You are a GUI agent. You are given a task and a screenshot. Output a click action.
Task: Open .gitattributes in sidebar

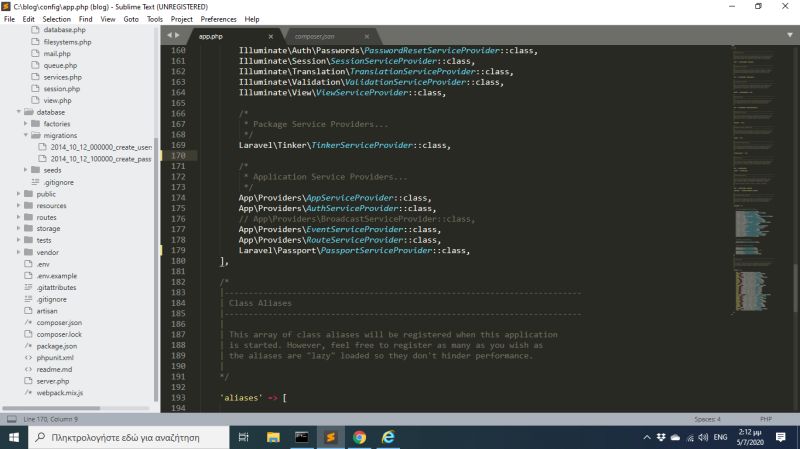[56, 287]
